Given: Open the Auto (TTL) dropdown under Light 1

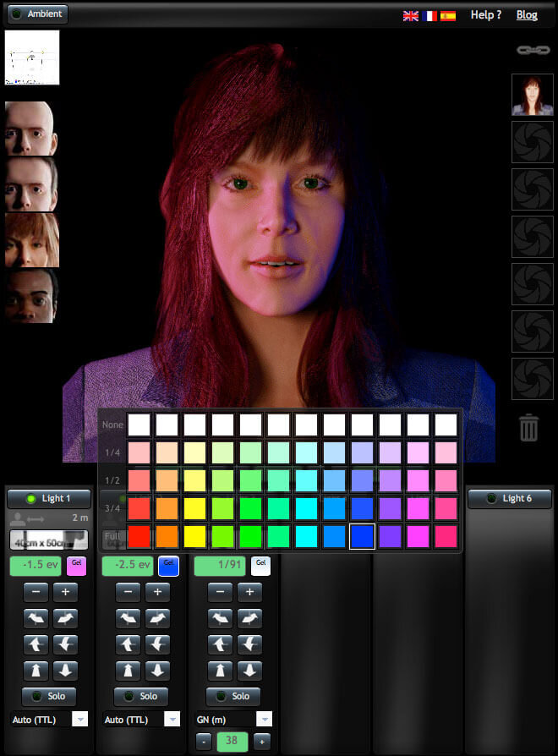Looking at the screenshot, I should pos(49,720).
